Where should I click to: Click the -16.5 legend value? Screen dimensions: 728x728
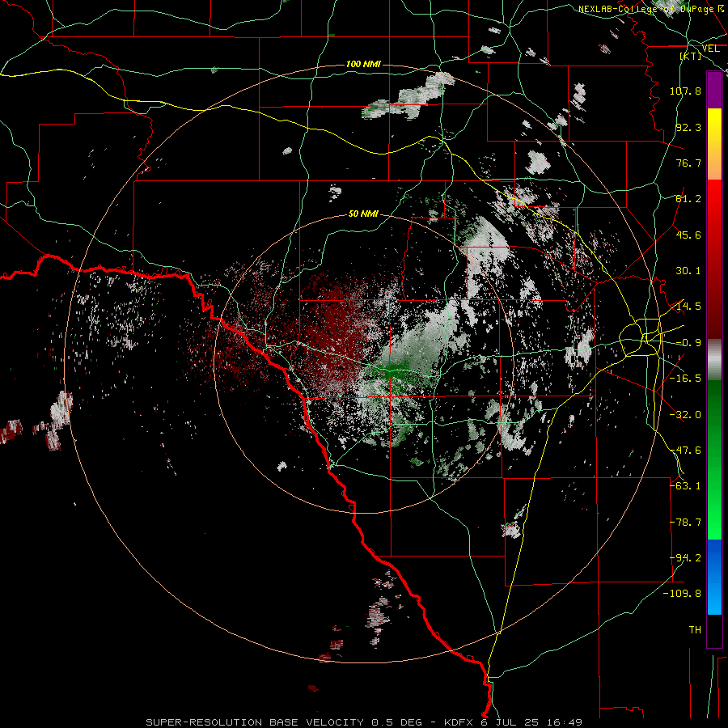click(685, 379)
